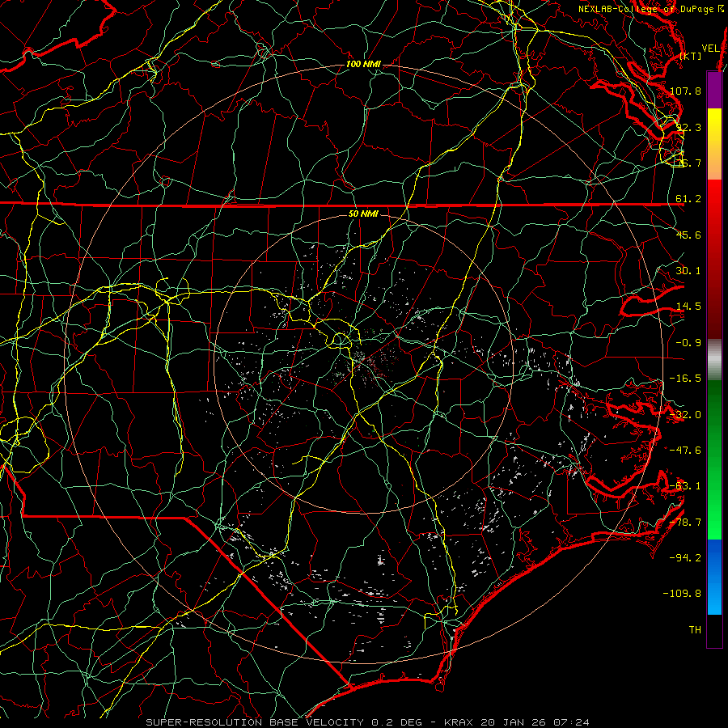Click the TH legend label
The height and width of the screenshot is (728, 728).
coord(695,629)
